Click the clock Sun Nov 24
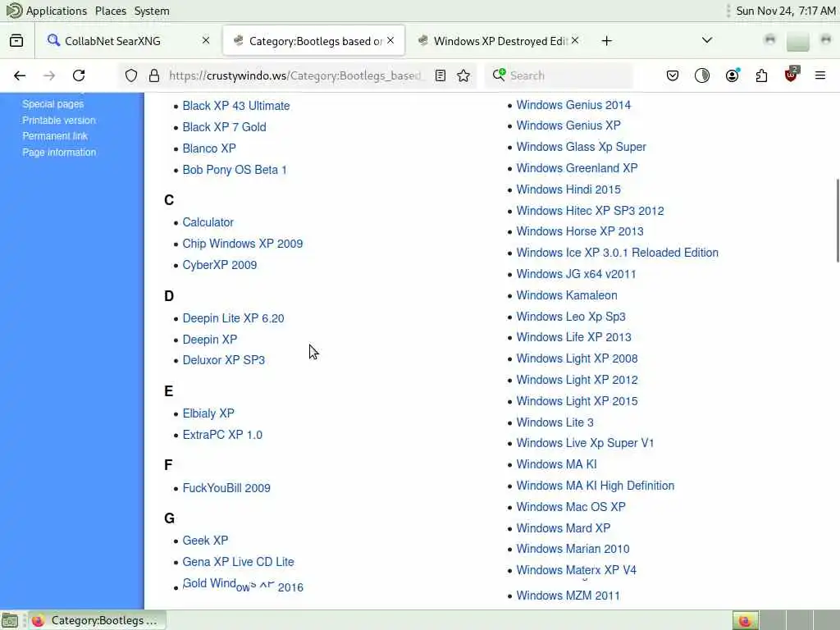Viewport: 840px width, 630px height. pyautogui.click(x=785, y=11)
